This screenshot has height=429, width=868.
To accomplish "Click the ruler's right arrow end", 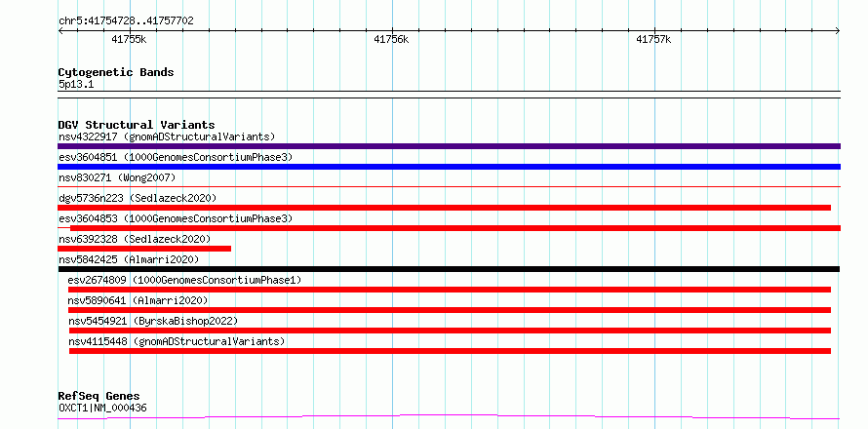I will (x=838, y=31).
